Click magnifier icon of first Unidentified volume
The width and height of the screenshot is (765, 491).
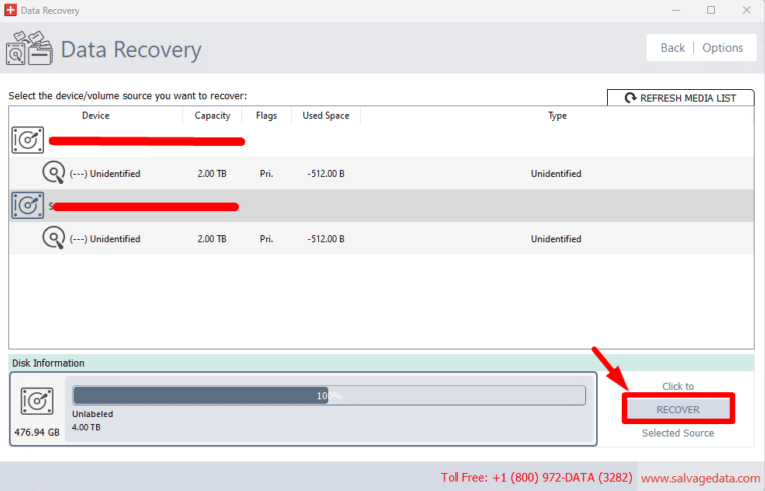[x=53, y=172]
